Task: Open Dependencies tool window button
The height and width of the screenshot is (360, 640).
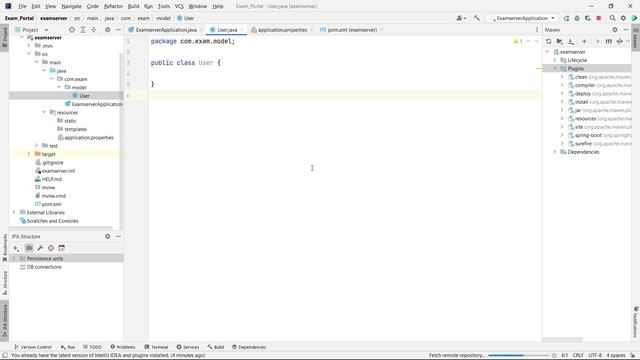Action: pos(249,347)
